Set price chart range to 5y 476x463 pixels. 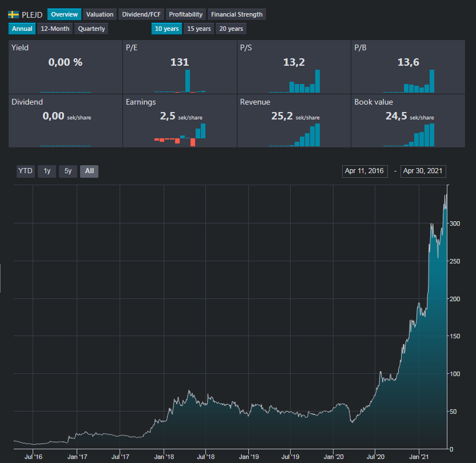(68, 171)
